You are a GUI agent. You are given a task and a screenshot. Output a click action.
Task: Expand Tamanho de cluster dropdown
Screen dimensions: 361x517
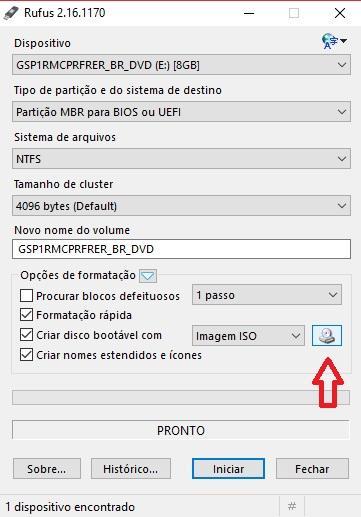pos(181,206)
